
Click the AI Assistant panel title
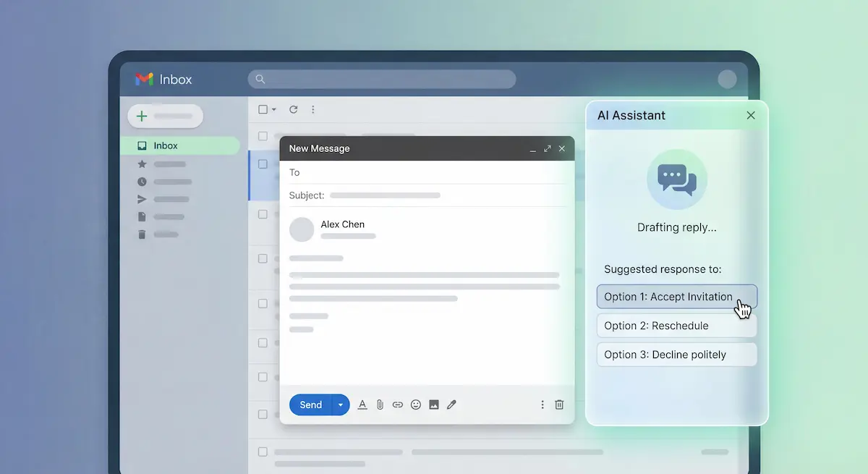coord(631,115)
